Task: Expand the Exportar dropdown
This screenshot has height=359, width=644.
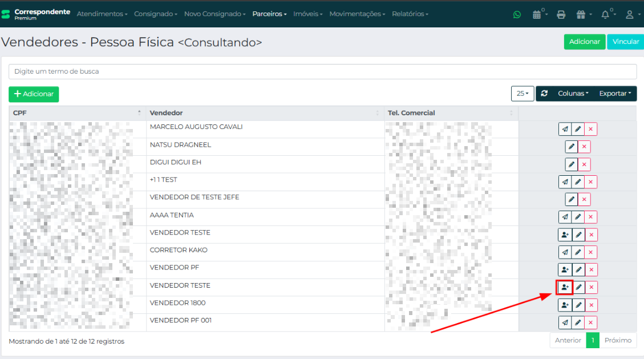Action: point(615,94)
